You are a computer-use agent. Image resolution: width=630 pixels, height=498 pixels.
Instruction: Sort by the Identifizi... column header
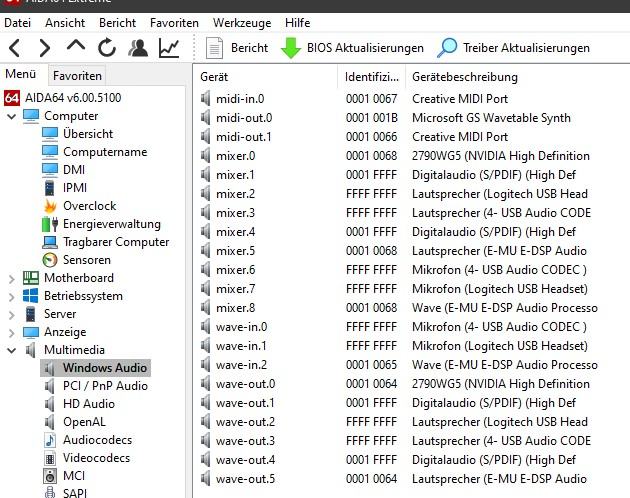[x=372, y=77]
